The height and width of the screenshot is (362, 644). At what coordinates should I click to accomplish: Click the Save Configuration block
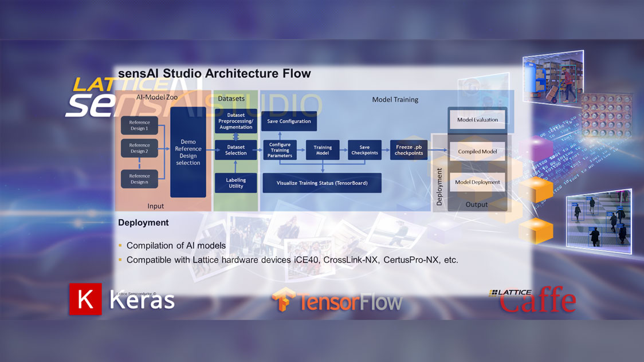(x=289, y=121)
